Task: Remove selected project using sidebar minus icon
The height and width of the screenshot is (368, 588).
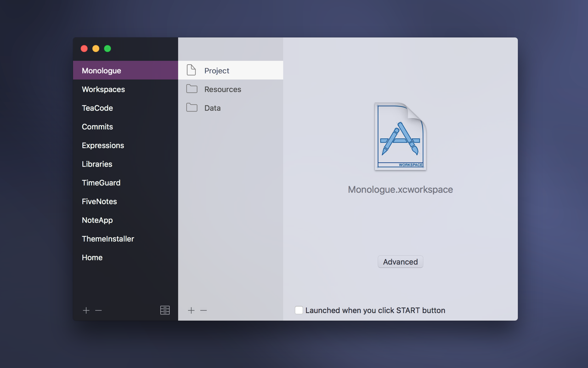Action: (98, 310)
